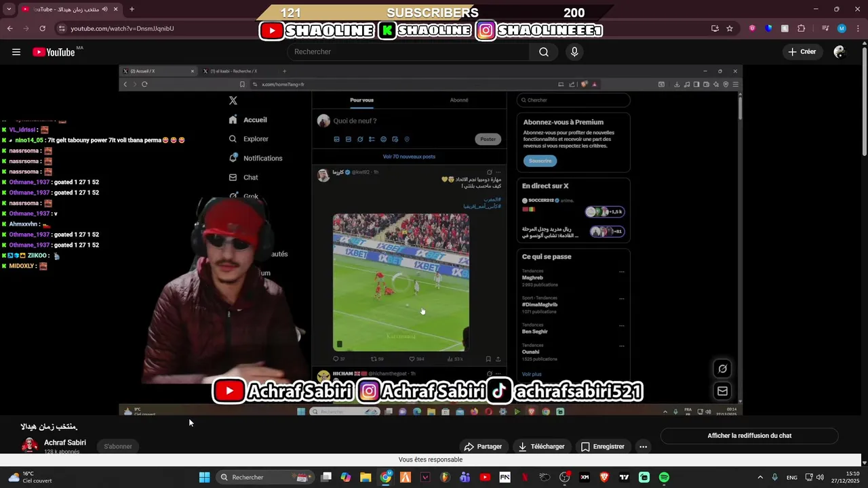The image size is (868, 488).
Task: Open the ellipsis menu for the Maghreb trend
Action: (621, 272)
